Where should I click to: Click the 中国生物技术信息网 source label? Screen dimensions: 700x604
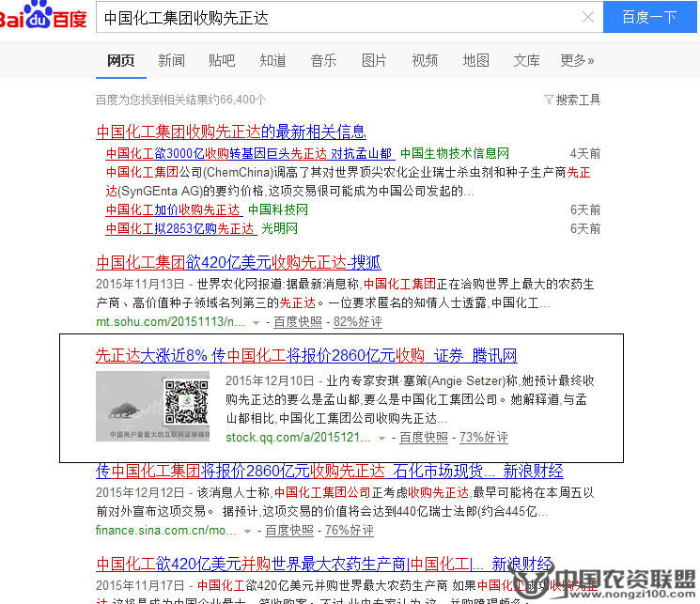455,153
